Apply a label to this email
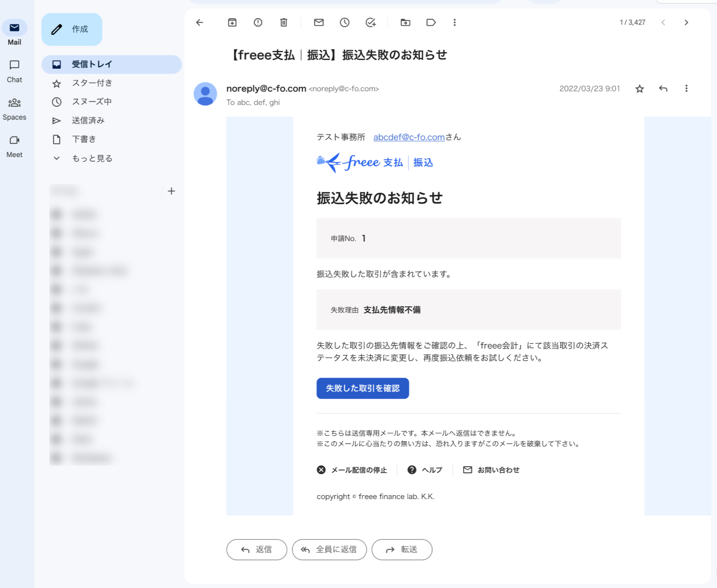Viewport: 717px width, 588px height. point(431,22)
